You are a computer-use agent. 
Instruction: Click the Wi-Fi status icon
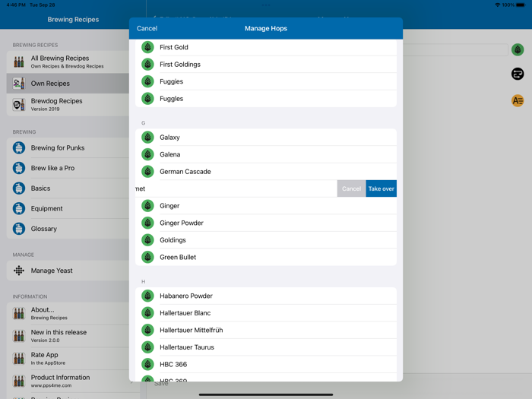[x=497, y=5]
